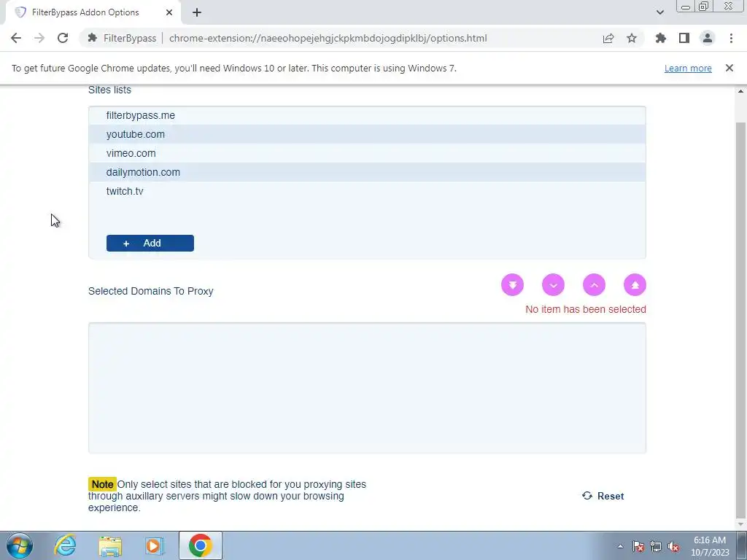This screenshot has height=560, width=747.
Task: Select vimeo.com in sites list
Action: (367, 153)
